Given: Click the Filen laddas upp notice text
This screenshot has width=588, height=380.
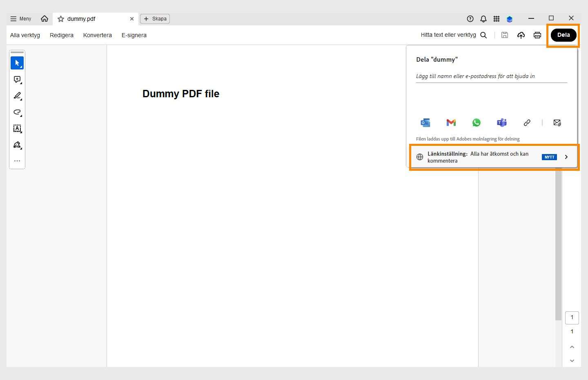Looking at the screenshot, I should [x=468, y=139].
